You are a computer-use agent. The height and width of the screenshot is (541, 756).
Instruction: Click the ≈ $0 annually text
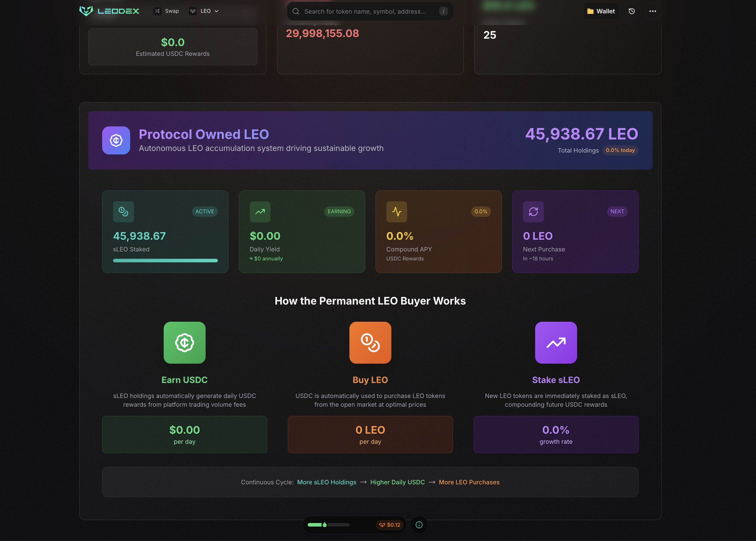(x=266, y=259)
